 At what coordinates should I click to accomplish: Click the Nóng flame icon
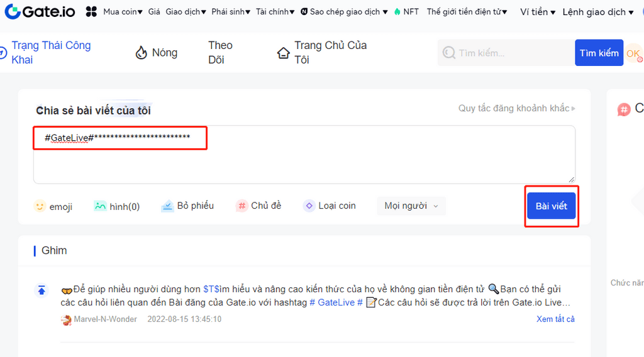point(142,53)
